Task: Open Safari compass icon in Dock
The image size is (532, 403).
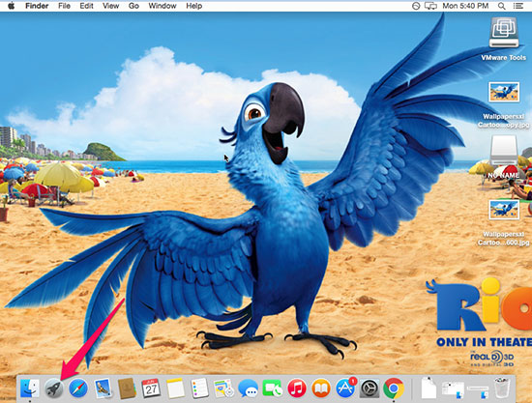Action: [78, 389]
